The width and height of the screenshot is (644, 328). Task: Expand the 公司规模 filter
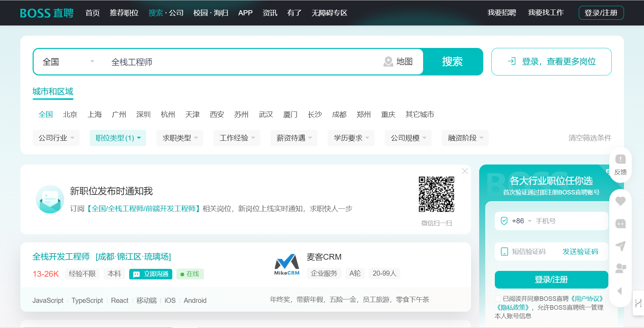tap(408, 138)
